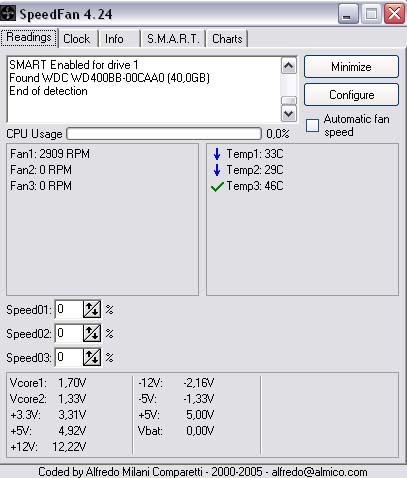Image resolution: width=407 pixels, height=478 pixels.
Task: Click the SpeedFan app icon in title bar
Action: 8,14
